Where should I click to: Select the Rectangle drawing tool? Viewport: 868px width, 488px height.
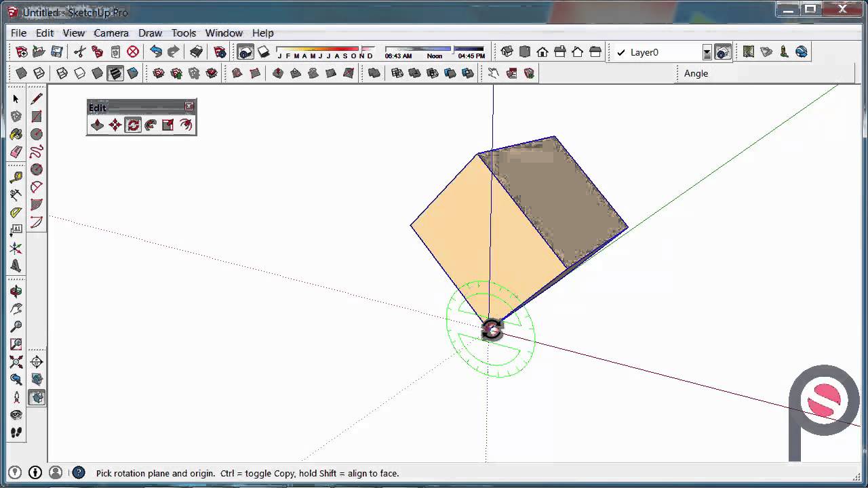(37, 117)
